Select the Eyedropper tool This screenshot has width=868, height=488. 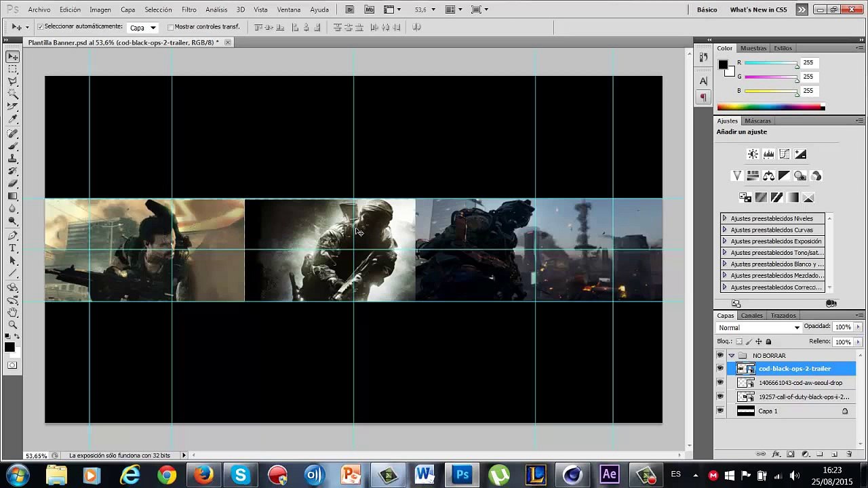click(x=13, y=119)
